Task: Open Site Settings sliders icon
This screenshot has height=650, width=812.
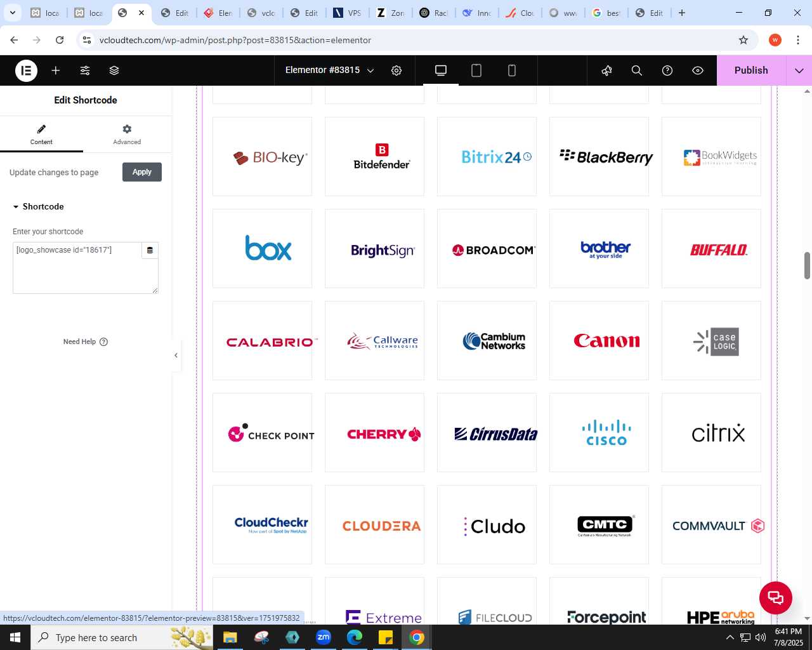Action: (85, 70)
